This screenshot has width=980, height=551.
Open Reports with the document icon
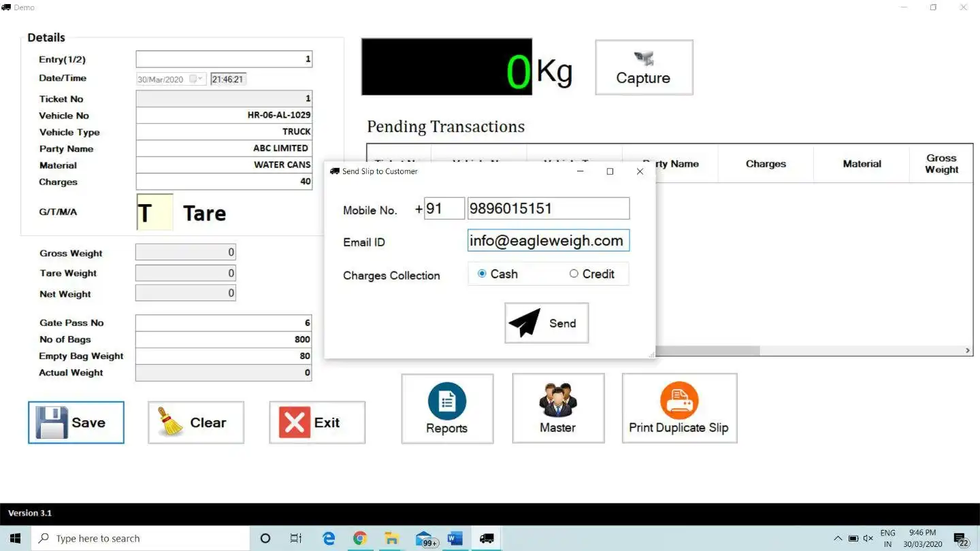point(447,408)
